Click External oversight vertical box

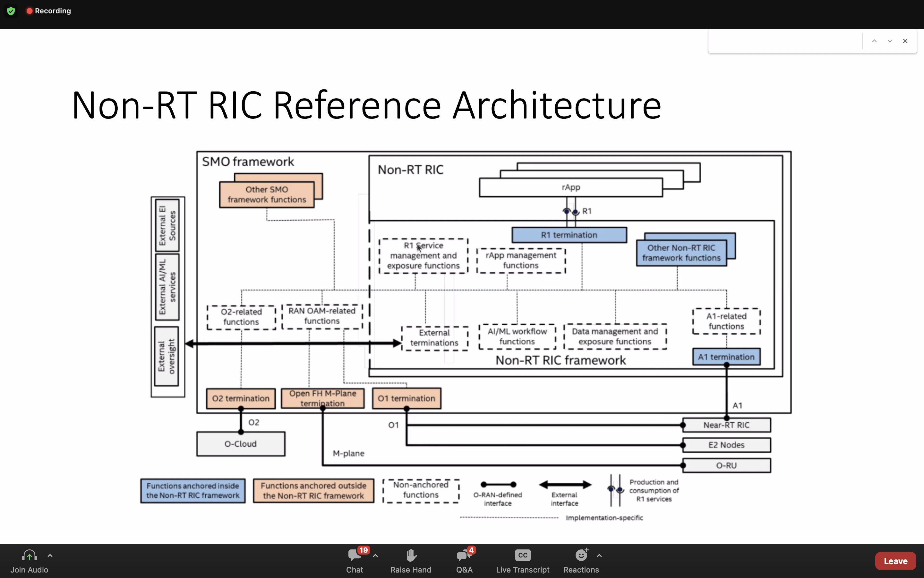click(x=167, y=356)
